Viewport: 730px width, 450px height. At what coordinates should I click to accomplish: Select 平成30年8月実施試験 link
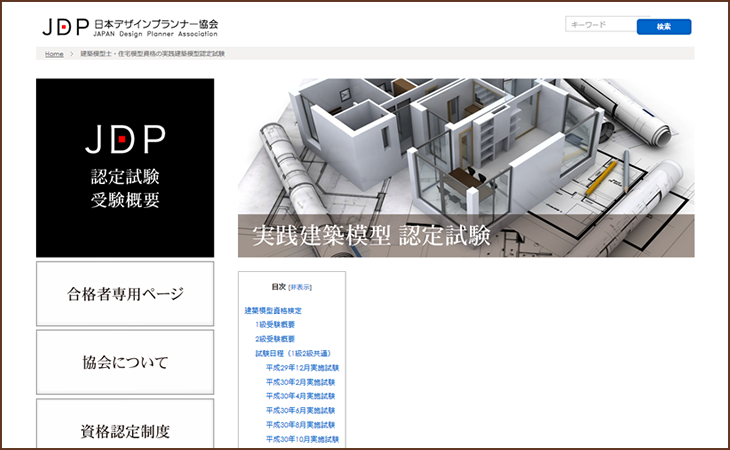(x=300, y=424)
